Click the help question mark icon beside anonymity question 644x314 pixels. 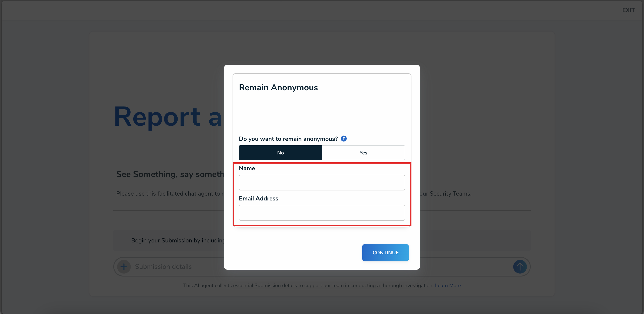tap(344, 138)
